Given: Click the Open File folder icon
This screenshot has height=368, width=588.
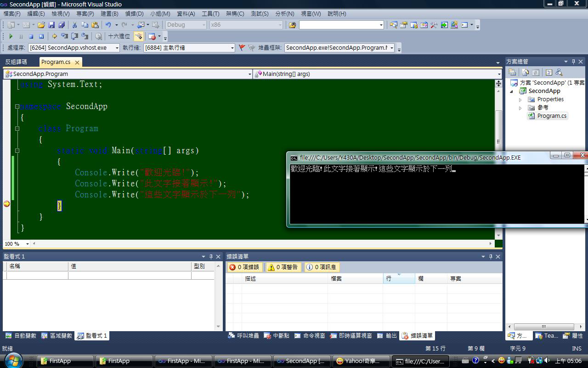Looking at the screenshot, I should (41, 25).
